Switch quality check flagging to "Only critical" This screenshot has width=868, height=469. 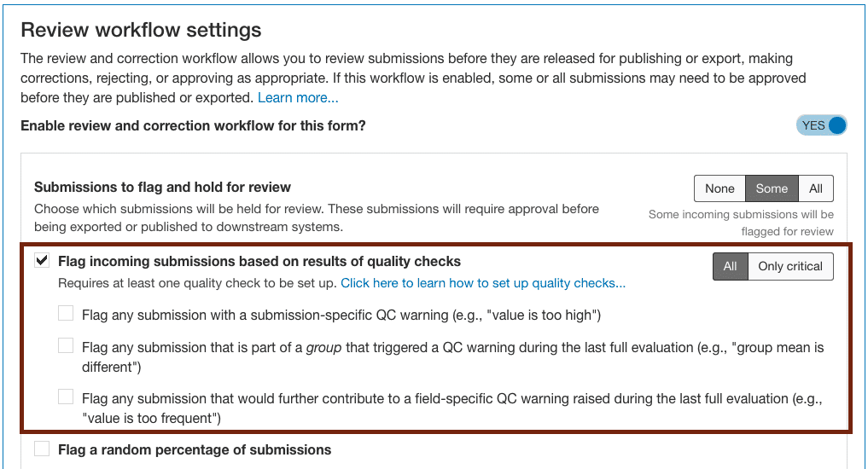(x=790, y=267)
